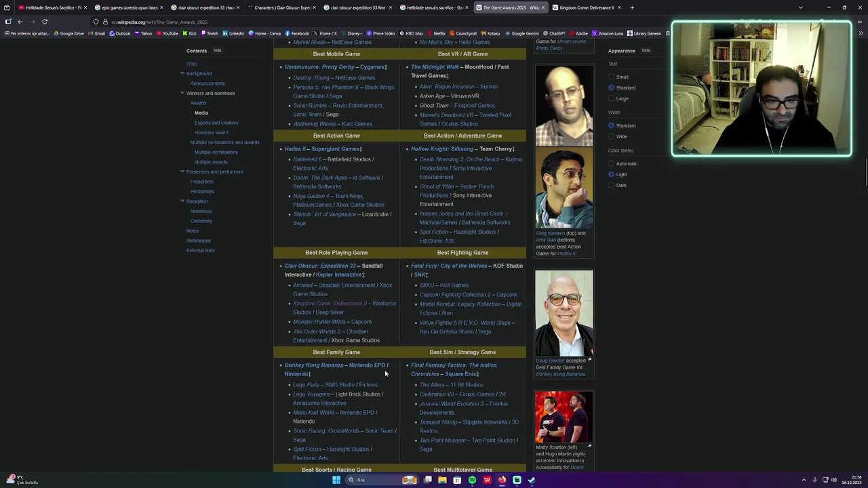Go to Media in contents sidebar
Viewport: 868px width, 488px height.
coord(201,113)
